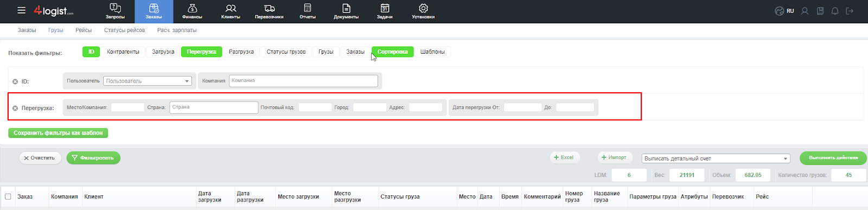
Task: Open the Статусы рейсов sub-tab
Action: [124, 30]
